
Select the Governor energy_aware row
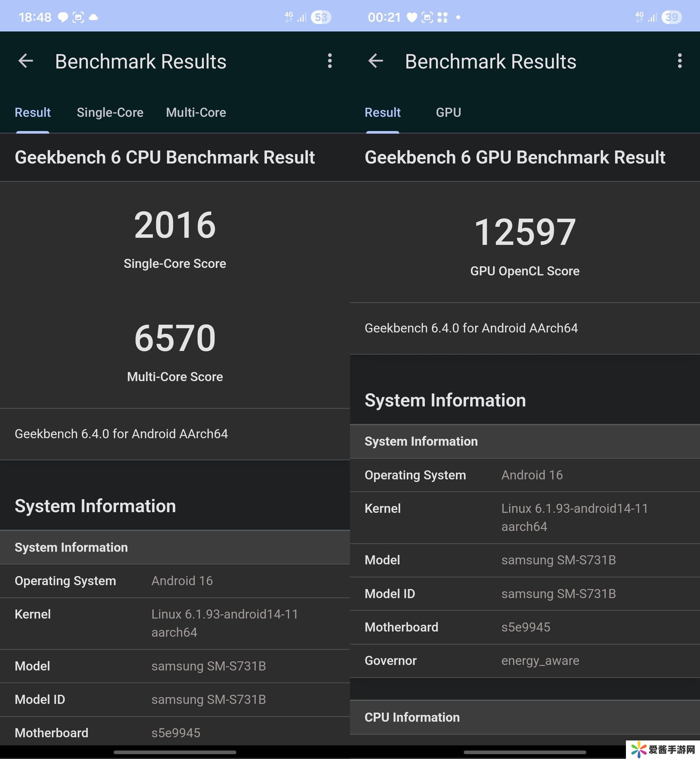(x=524, y=660)
